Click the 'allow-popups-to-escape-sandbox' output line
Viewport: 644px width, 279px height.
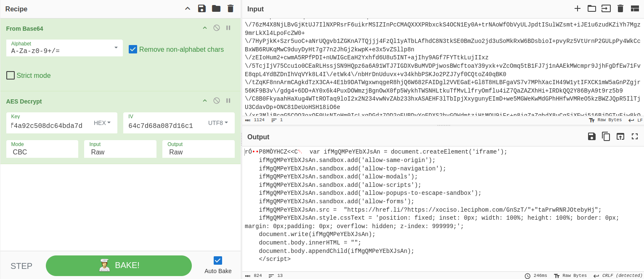pyautogui.click(x=370, y=193)
